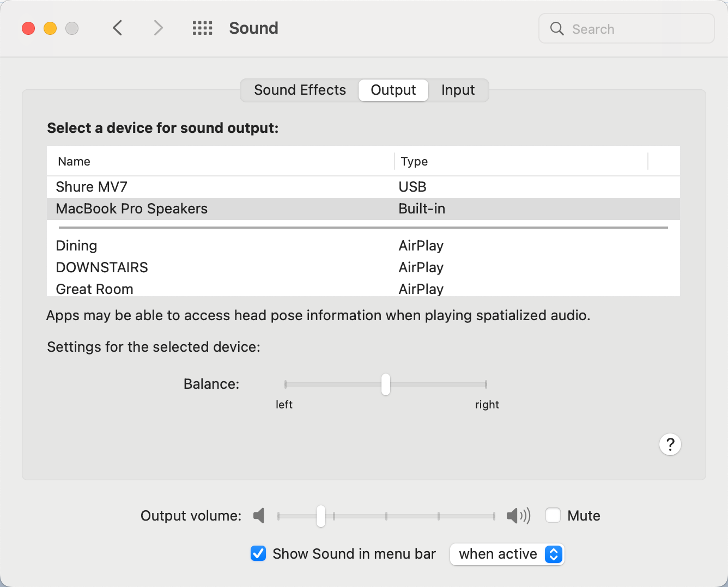This screenshot has width=728, height=587.
Task: Click the magnifying glass search icon
Action: pos(557,29)
